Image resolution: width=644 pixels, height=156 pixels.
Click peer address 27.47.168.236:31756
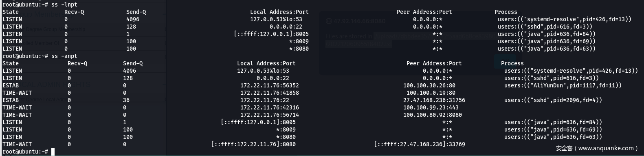point(434,100)
